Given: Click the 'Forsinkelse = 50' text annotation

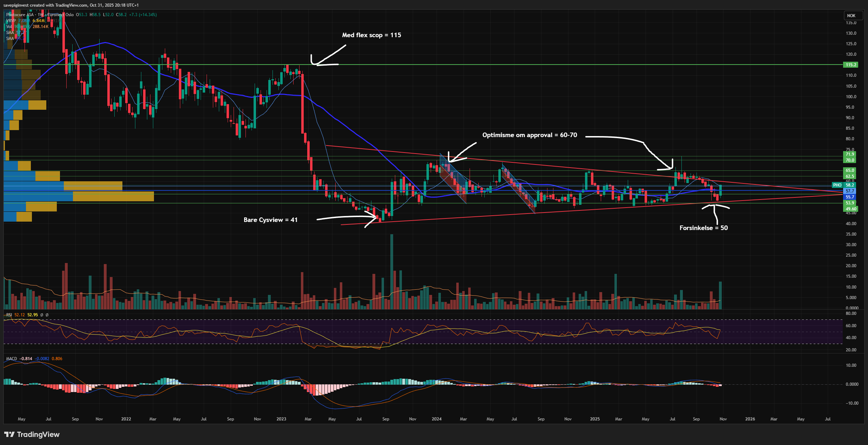Looking at the screenshot, I should tap(704, 228).
